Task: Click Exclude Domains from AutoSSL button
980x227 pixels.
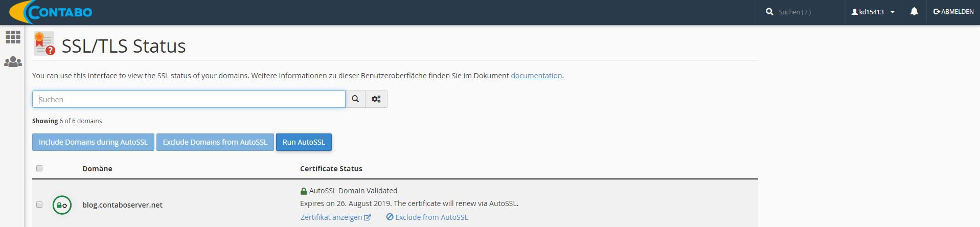Action: click(x=215, y=142)
